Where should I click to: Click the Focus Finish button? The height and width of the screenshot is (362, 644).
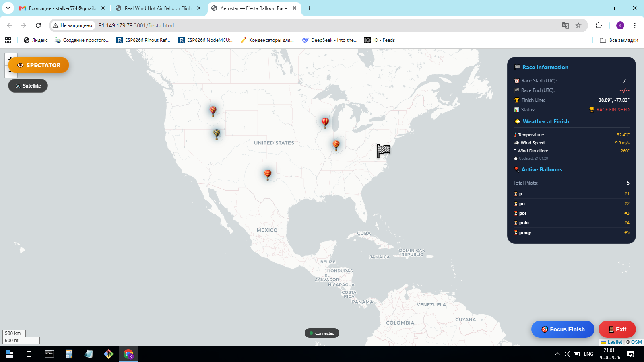coord(563,329)
